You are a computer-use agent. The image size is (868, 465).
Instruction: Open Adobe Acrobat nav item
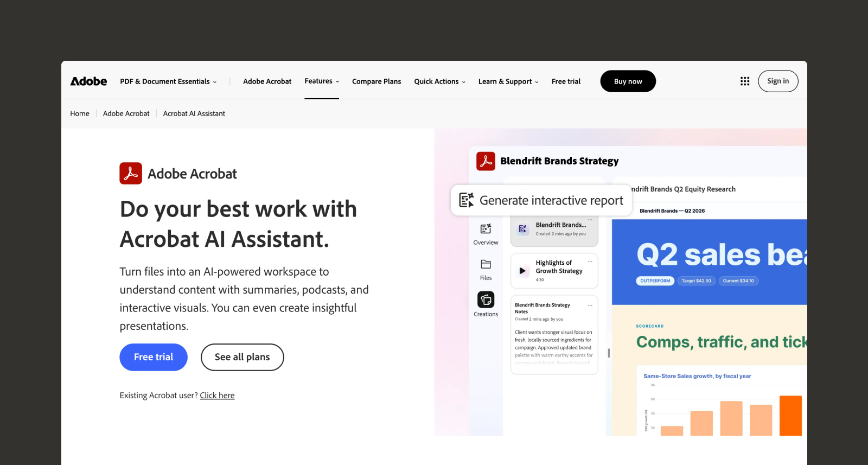click(267, 81)
